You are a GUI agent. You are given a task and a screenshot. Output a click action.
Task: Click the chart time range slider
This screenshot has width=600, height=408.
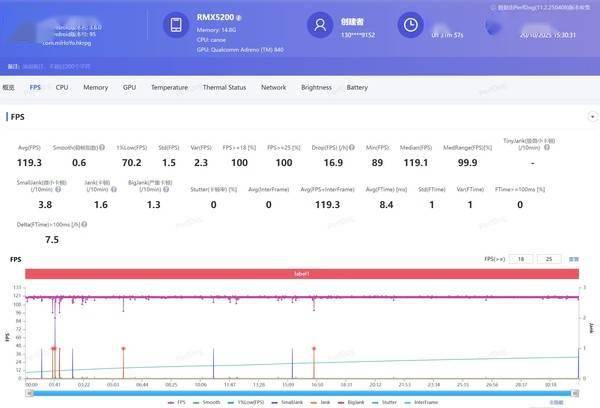pos(301,393)
